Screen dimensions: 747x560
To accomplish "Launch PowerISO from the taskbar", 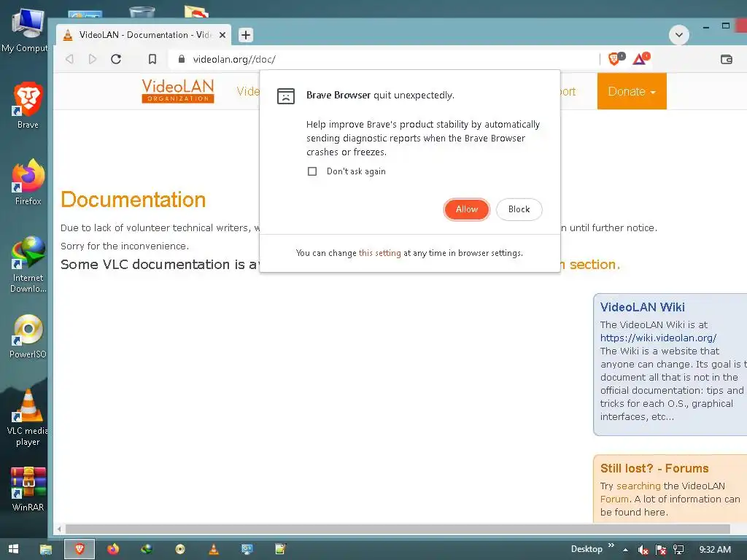I will [x=180, y=549].
